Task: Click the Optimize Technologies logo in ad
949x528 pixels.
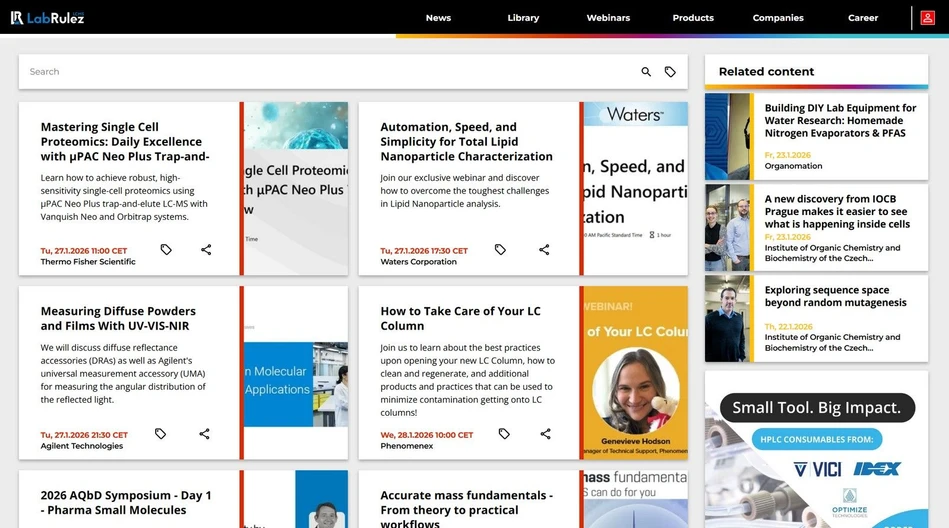Action: click(x=849, y=503)
